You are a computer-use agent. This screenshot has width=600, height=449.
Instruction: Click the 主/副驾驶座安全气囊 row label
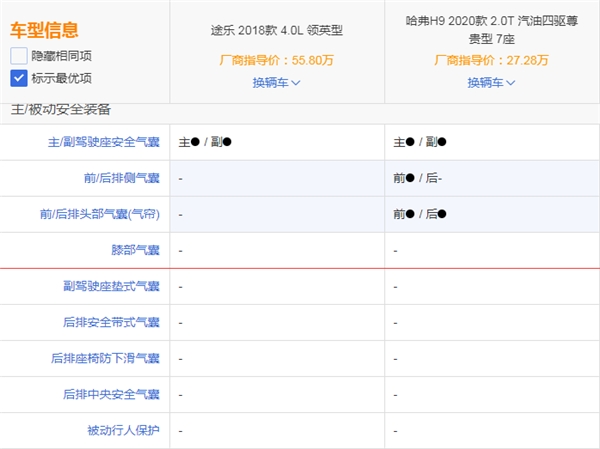coord(103,142)
